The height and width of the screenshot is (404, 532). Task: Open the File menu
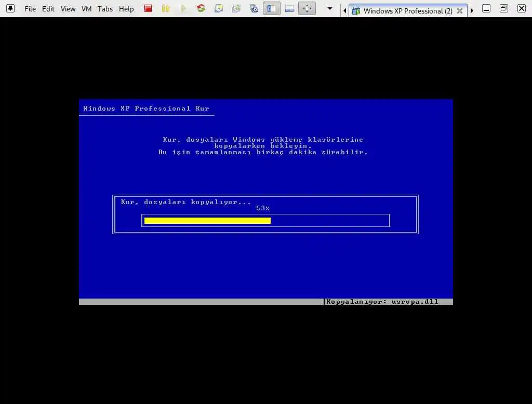(x=30, y=9)
